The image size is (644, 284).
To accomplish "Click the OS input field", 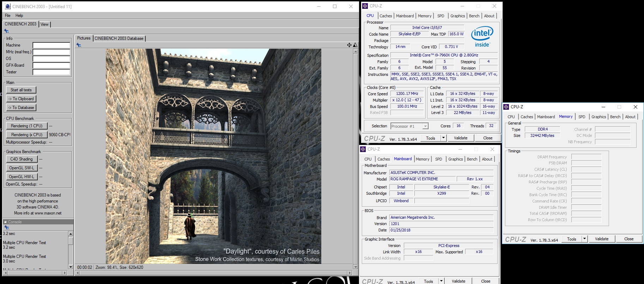I will (51, 59).
